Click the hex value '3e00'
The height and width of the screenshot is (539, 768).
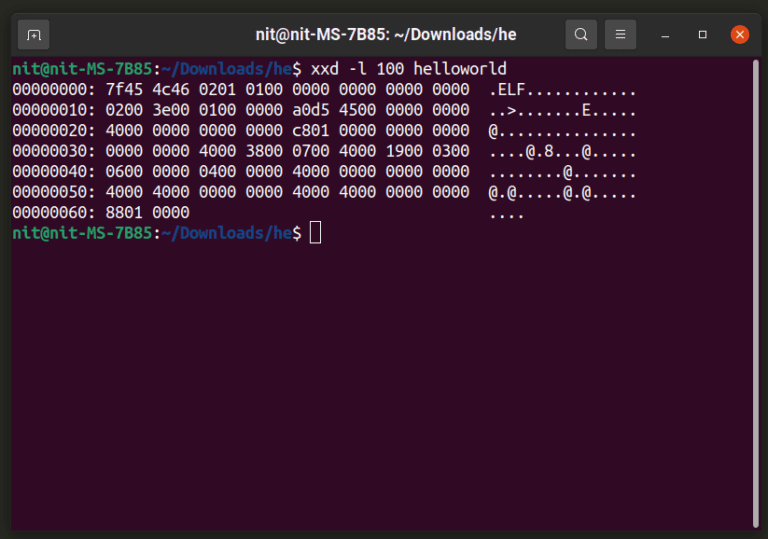170,110
